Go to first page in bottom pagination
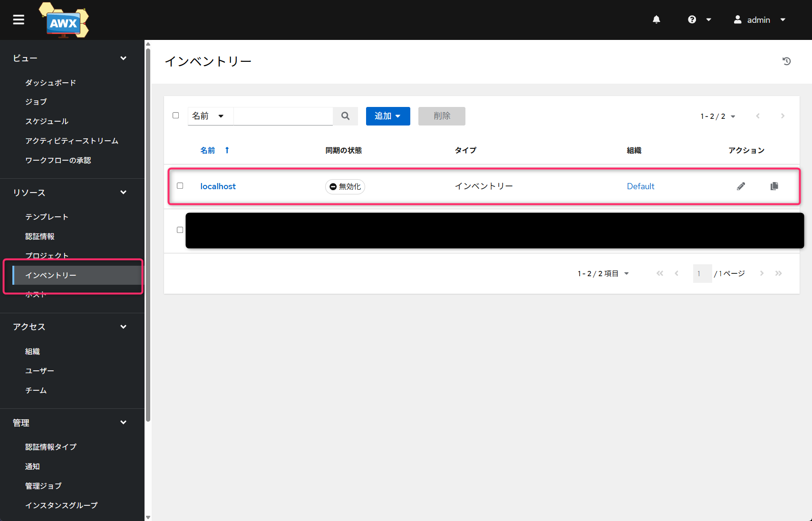This screenshot has height=521, width=812. 659,273
